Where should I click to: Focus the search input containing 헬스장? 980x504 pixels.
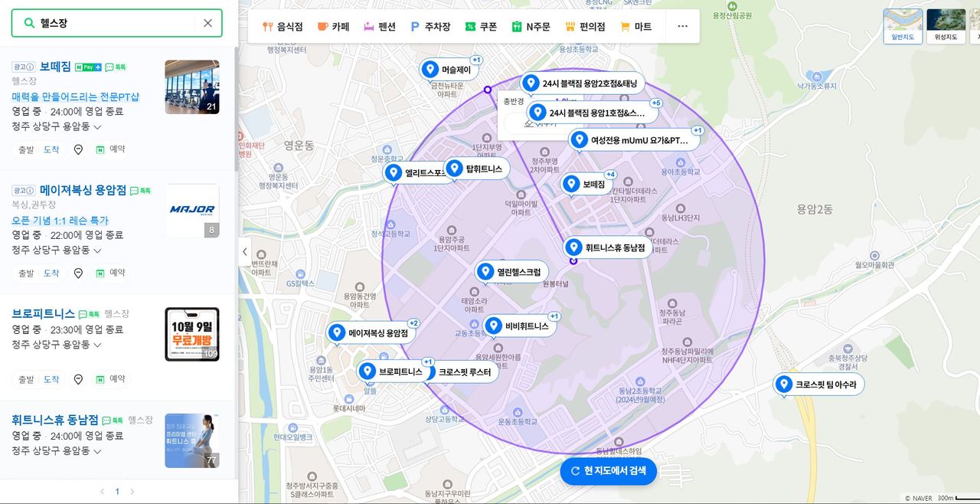[x=116, y=23]
